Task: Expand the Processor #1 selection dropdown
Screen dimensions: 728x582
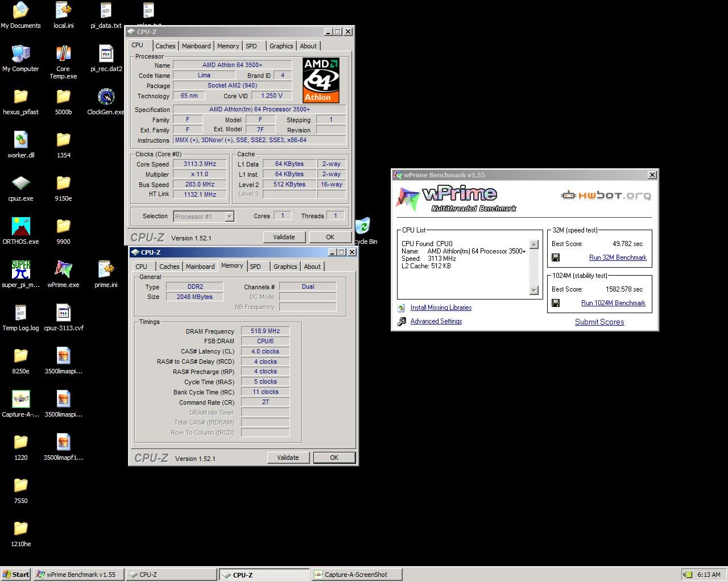Action: [x=229, y=216]
